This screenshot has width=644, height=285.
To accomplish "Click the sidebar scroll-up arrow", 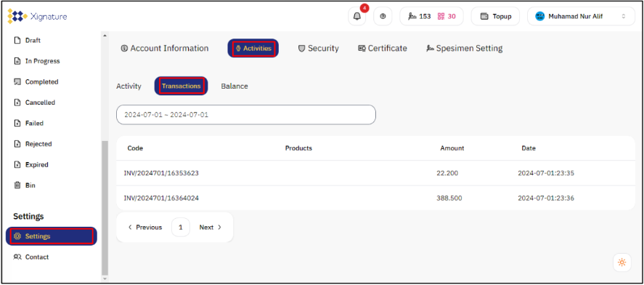I will tap(105, 36).
